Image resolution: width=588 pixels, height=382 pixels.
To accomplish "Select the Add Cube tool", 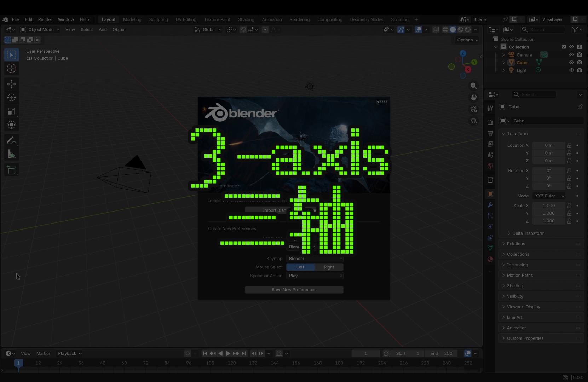I will 11,170.
